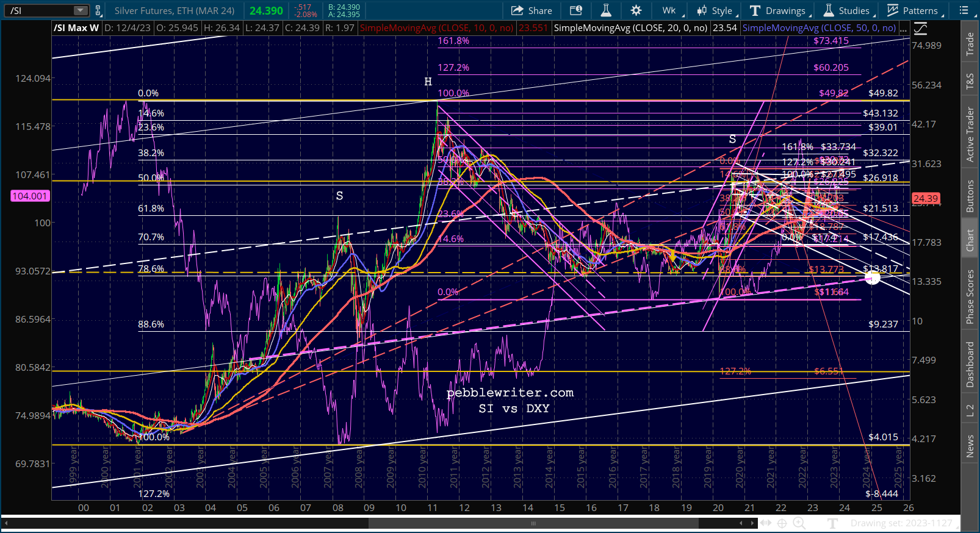Click the chart info book icon
The image size is (980, 533).
(x=575, y=10)
